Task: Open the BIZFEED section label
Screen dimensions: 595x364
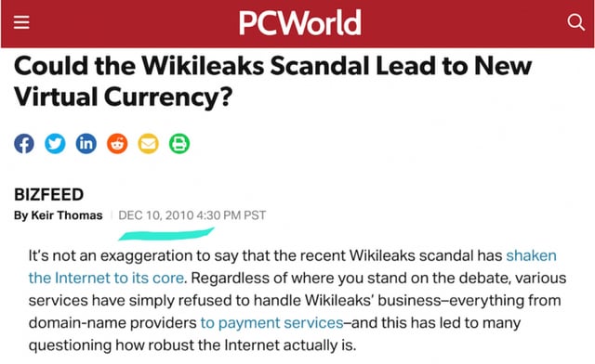Action: [x=48, y=194]
